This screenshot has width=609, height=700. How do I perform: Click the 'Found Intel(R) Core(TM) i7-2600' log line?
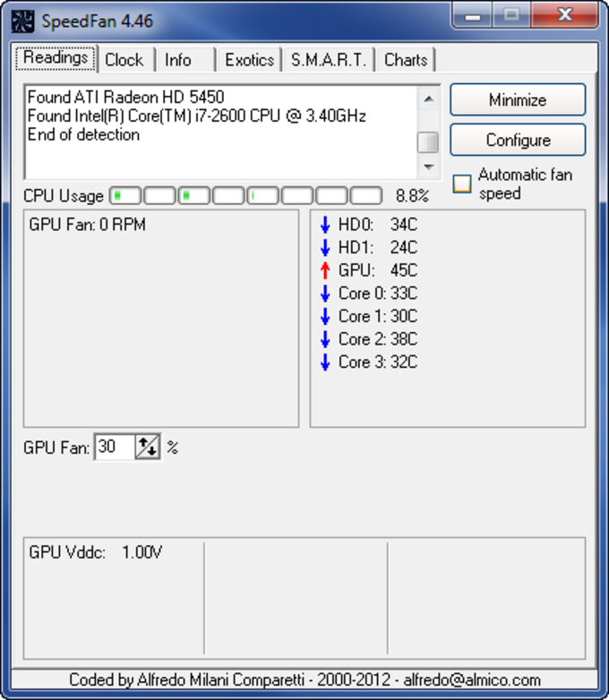click(197, 115)
